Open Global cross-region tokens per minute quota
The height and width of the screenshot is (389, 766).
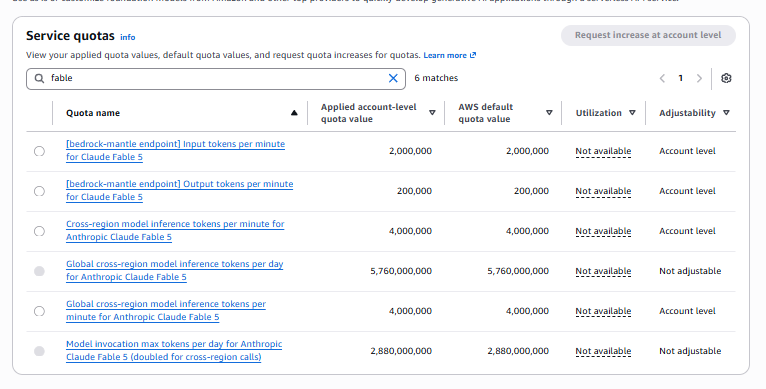166,311
